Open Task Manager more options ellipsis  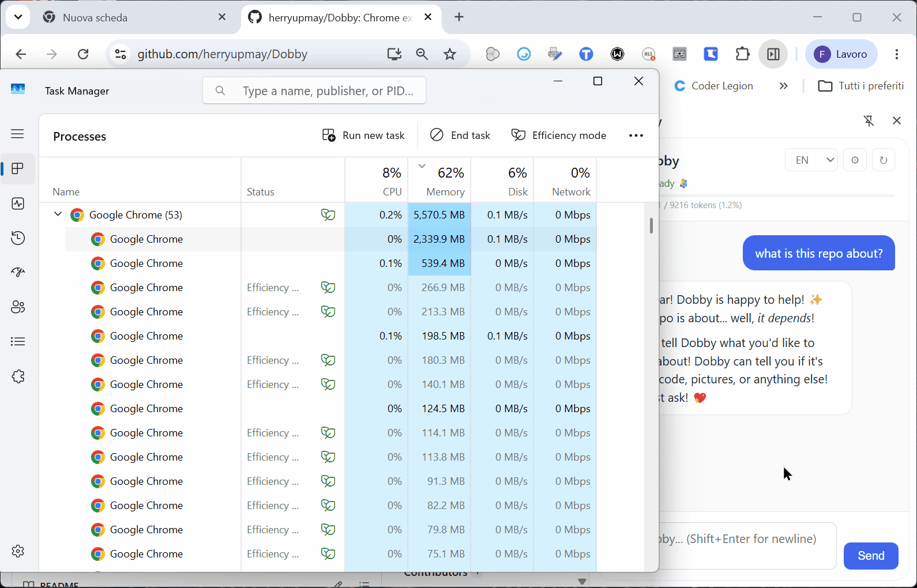pyautogui.click(x=636, y=135)
